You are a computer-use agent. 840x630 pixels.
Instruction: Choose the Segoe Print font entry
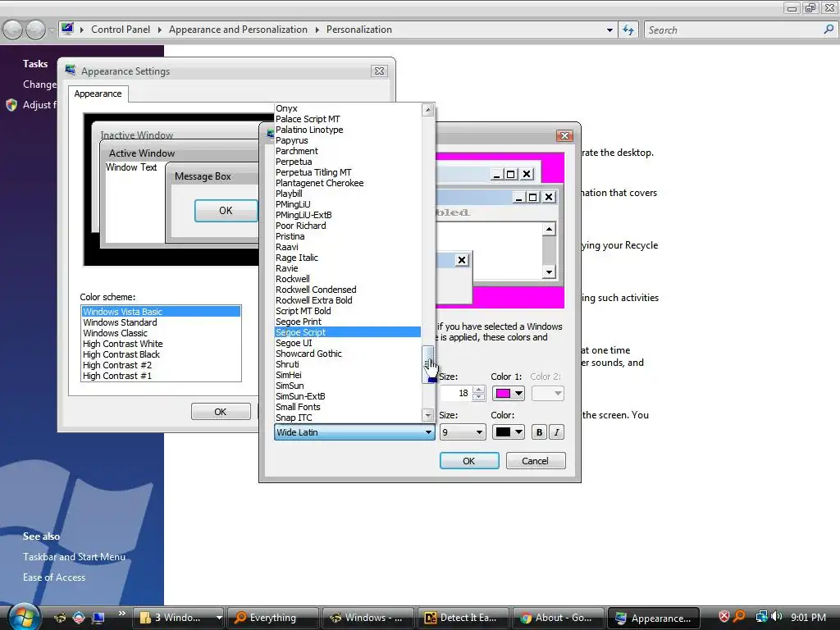tap(347, 322)
